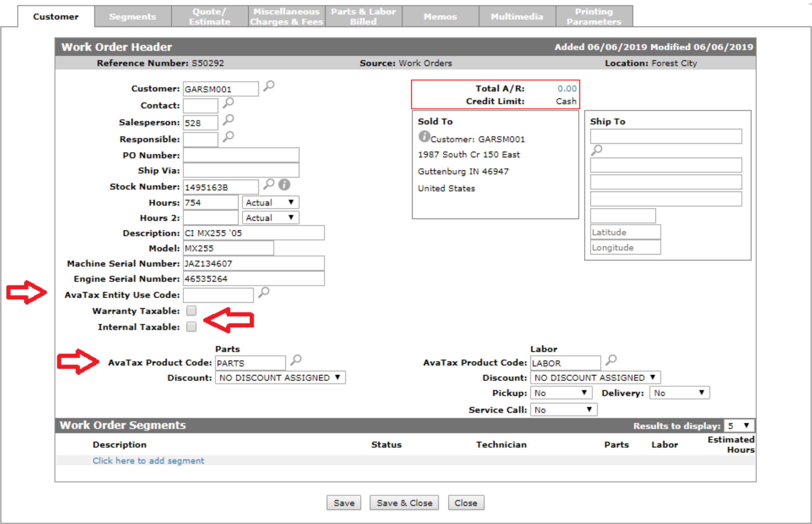Change the Results to display dropdown
The image size is (812, 524).
pos(739,426)
